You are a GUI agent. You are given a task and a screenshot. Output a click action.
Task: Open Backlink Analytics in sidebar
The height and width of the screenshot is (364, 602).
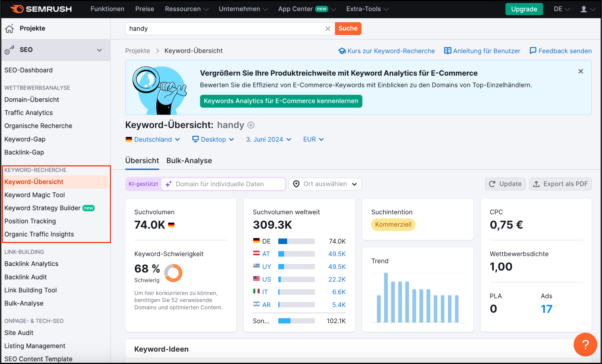[31, 264]
